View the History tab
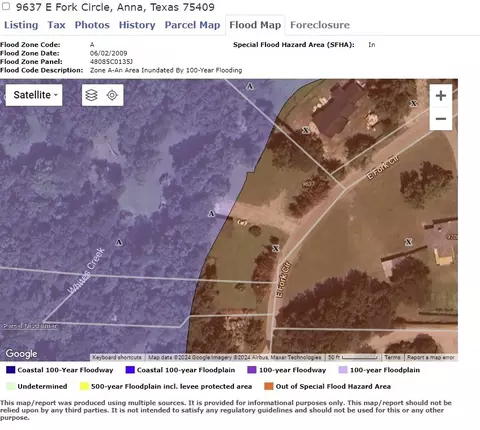Screen dimensions: 480x430 tap(137, 25)
